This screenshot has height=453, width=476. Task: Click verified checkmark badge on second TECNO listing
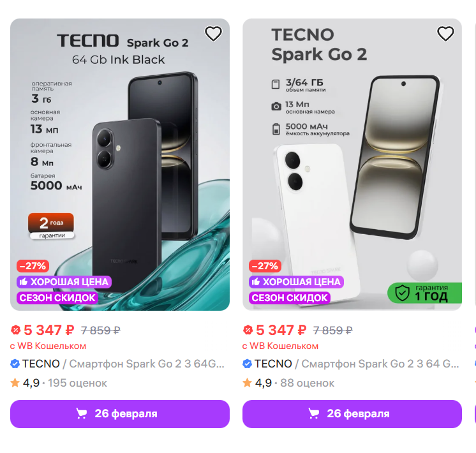point(247,364)
